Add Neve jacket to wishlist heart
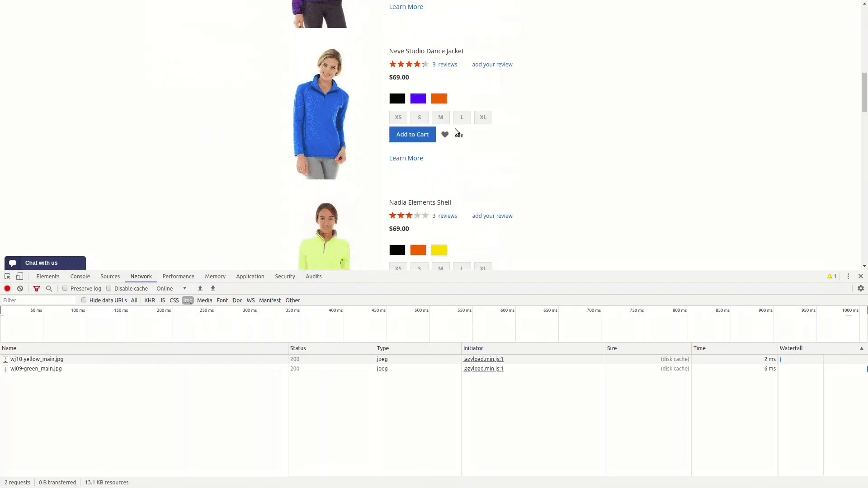Screen dimensions: 868x488 (x=445, y=134)
